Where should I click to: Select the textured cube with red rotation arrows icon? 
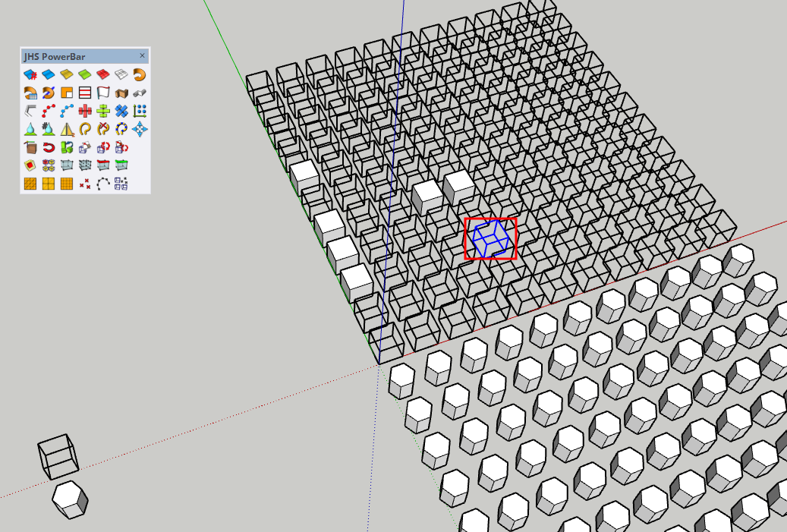[121, 147]
